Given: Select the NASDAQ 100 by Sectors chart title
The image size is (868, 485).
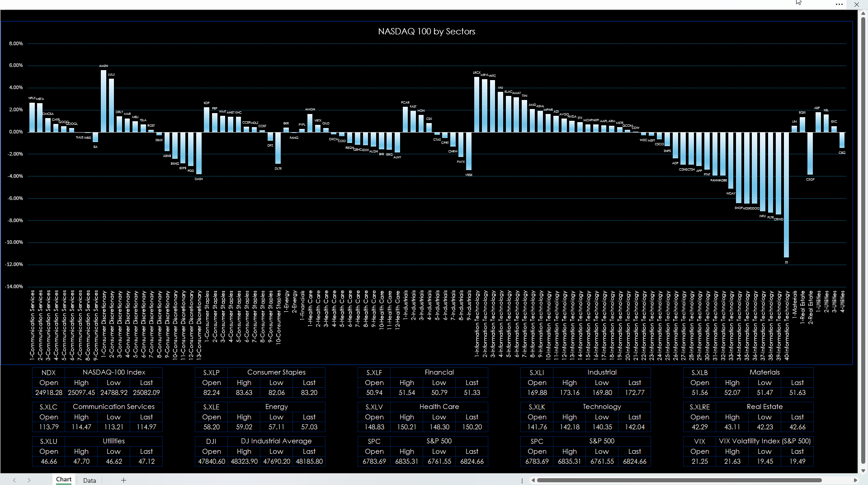Looking at the screenshot, I should [x=426, y=31].
